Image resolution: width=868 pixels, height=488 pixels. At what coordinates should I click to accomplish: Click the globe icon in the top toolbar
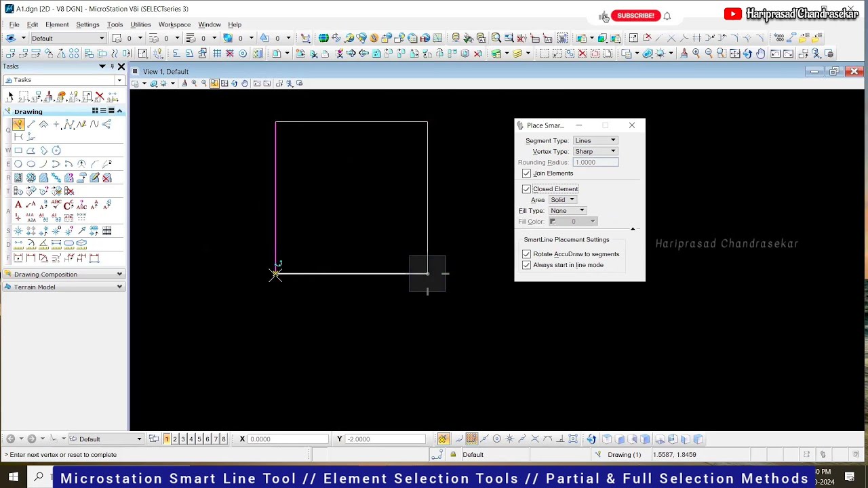[x=323, y=38]
